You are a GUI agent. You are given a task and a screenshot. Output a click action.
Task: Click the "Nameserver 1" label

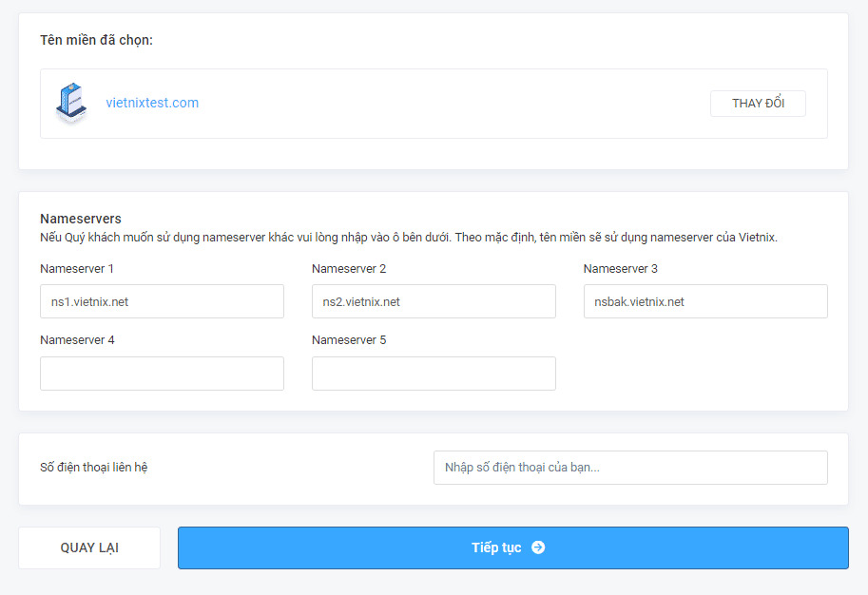77,269
